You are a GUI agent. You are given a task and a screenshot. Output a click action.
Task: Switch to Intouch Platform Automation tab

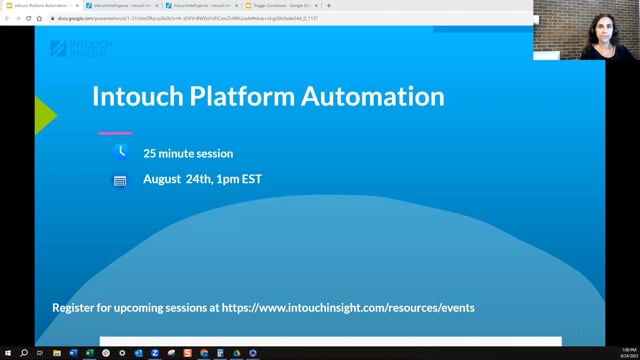(x=42, y=6)
